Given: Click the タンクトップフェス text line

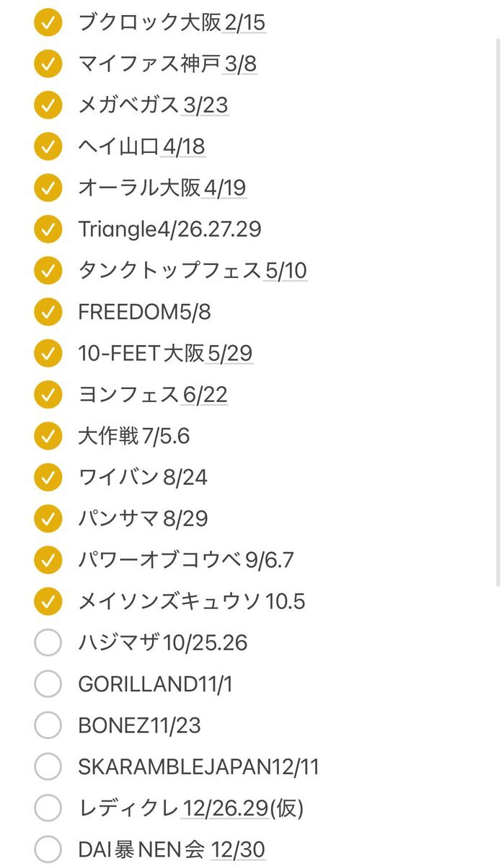Looking at the screenshot, I should pyautogui.click(x=169, y=271).
